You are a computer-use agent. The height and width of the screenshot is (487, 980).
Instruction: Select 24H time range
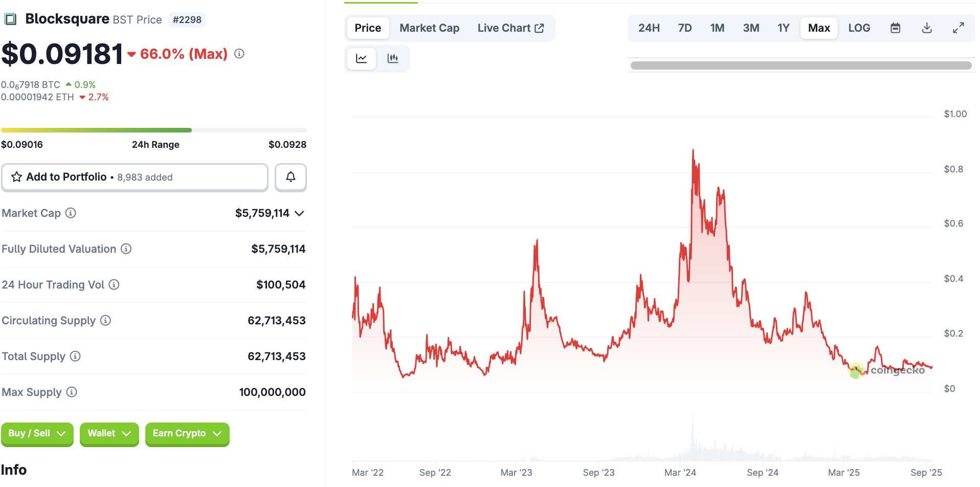[x=649, y=28]
